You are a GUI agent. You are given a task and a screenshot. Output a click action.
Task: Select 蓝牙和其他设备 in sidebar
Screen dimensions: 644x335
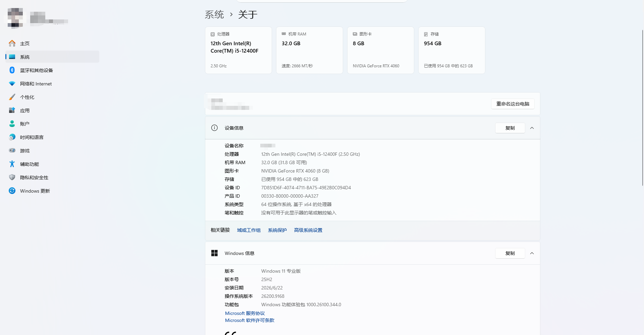(52, 70)
